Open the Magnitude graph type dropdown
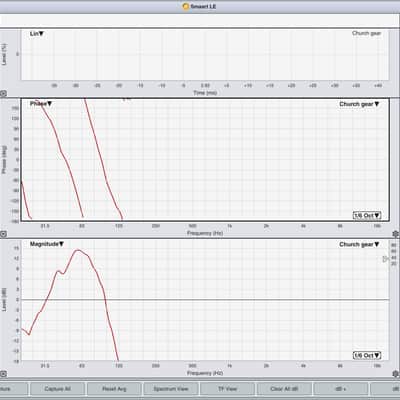Viewport: 400px width, 400px height. pos(47,244)
